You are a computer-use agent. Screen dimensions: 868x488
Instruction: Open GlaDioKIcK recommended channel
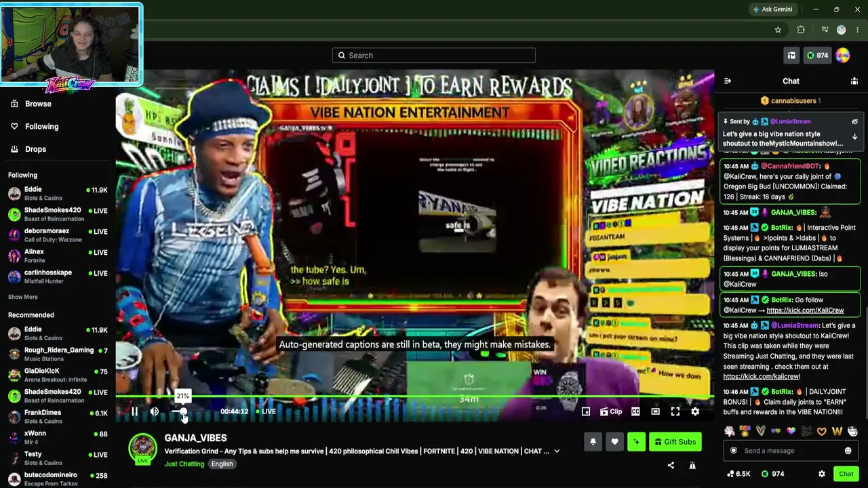point(58,375)
